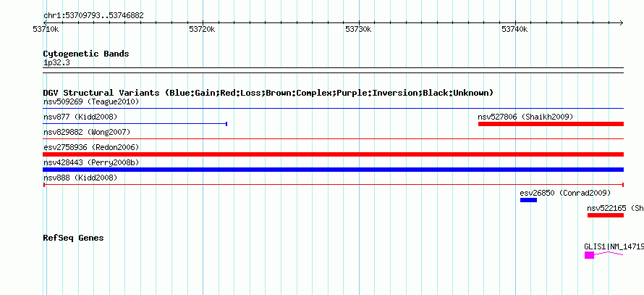Click the nsv888 (Kidd2008) label
This screenshot has height=295, width=644.
tap(80, 178)
